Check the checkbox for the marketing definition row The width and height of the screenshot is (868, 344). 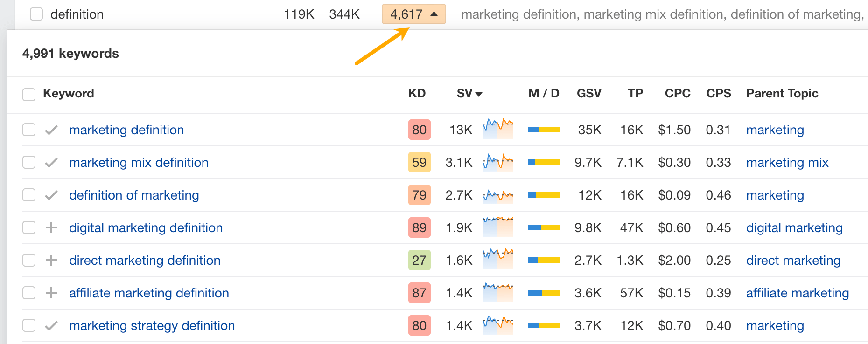tap(28, 130)
